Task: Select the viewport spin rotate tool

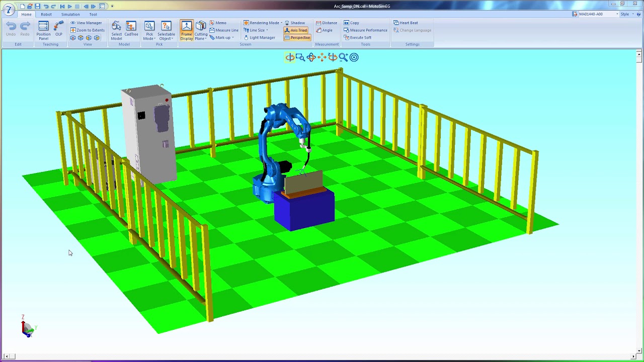Action: point(333,57)
